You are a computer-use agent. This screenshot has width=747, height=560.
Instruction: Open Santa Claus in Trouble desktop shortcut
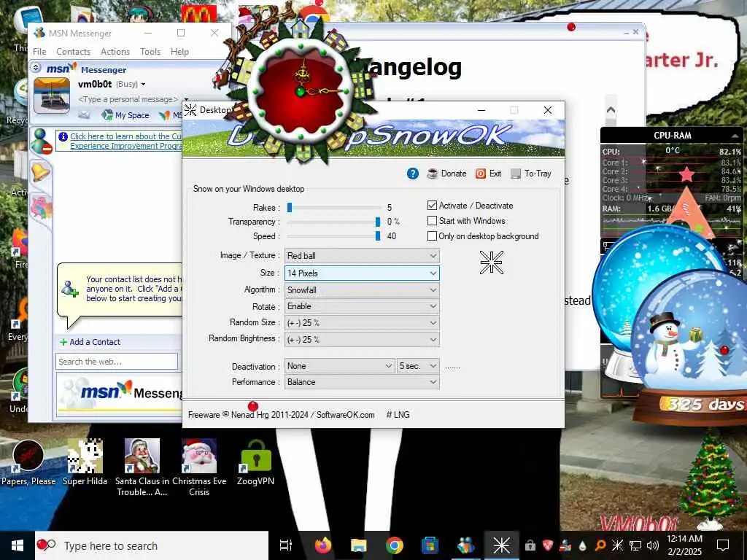[142, 467]
